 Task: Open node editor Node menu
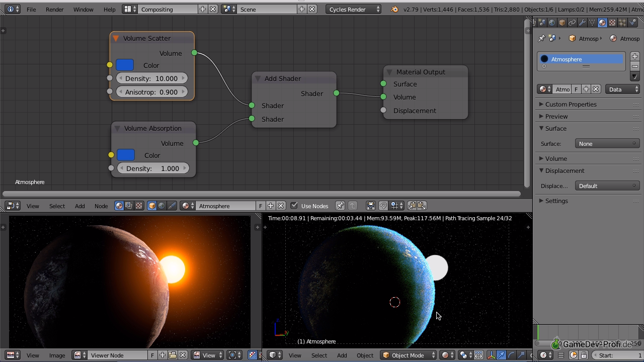click(101, 206)
